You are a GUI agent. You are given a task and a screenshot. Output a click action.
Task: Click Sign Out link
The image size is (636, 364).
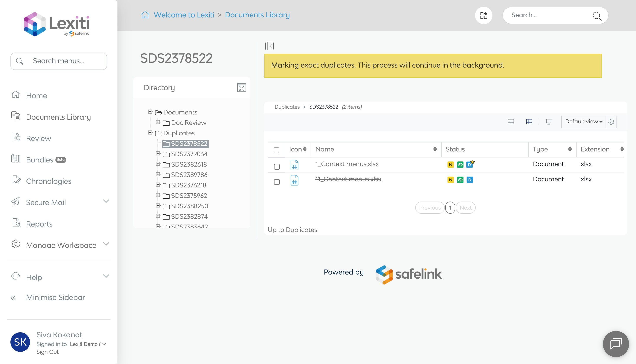tap(47, 352)
